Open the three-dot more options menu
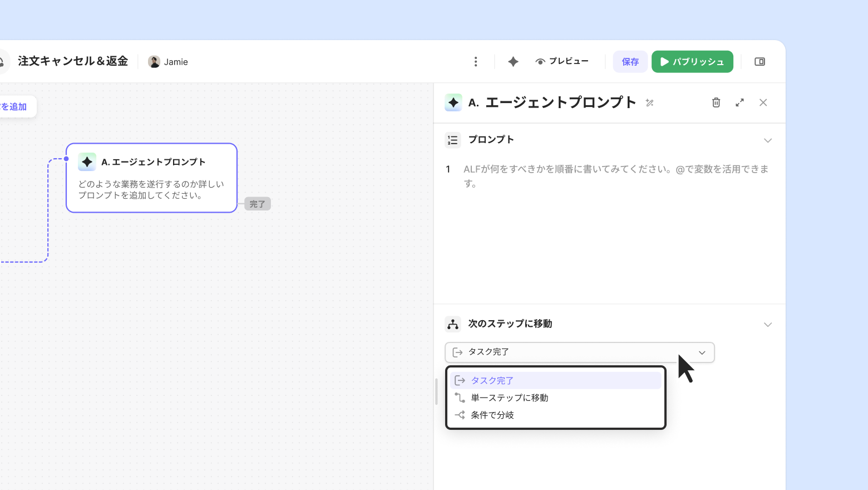Viewport: 868px width, 490px height. [x=476, y=62]
